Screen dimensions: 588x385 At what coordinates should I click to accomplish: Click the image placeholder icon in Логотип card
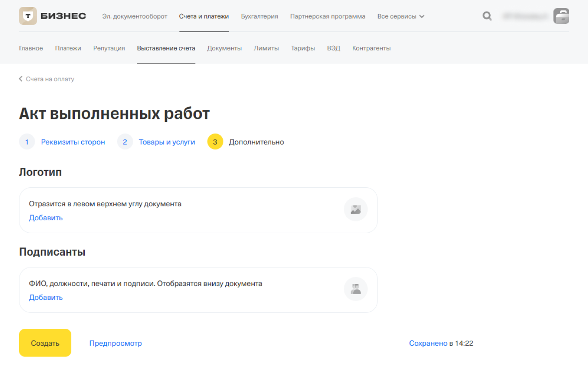[x=355, y=209]
